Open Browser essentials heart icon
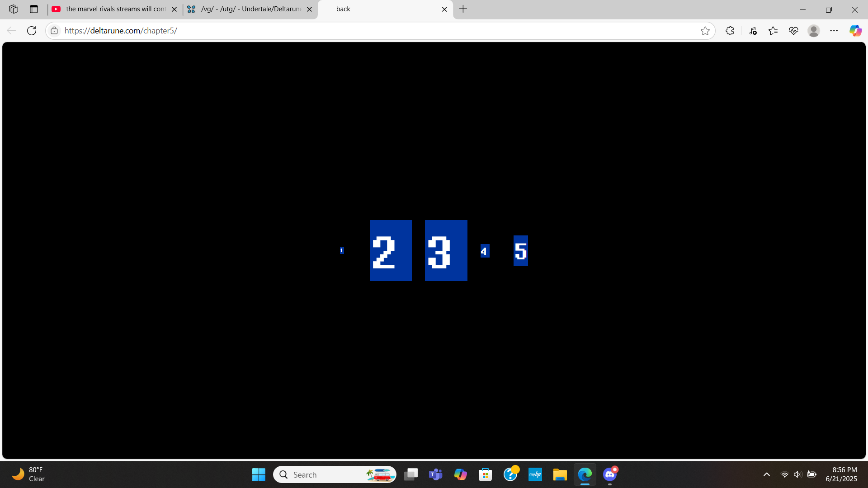The width and height of the screenshot is (868, 488). click(793, 31)
